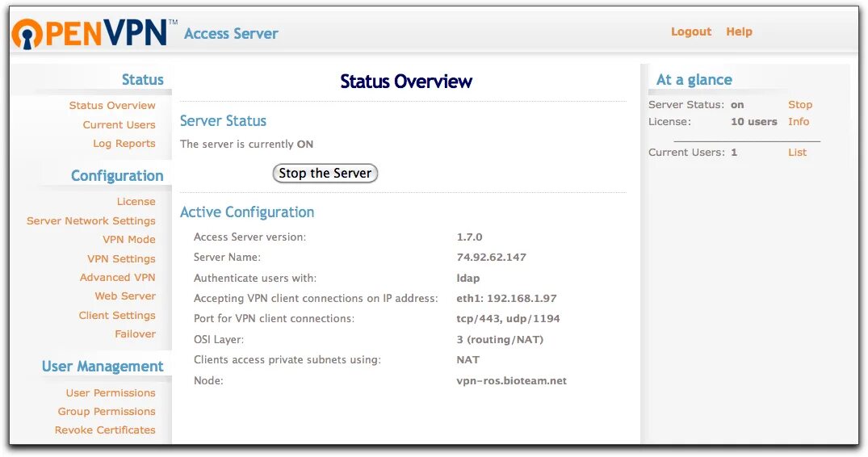Viewport: 868px width, 457px height.
Task: Click the Status Overview page heading
Action: [406, 82]
